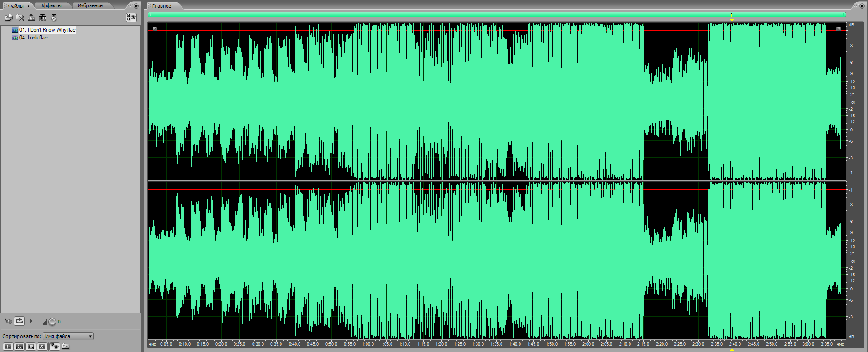Image resolution: width=868 pixels, height=352 pixels.
Task: Click the Import File folder icon
Action: 8,18
